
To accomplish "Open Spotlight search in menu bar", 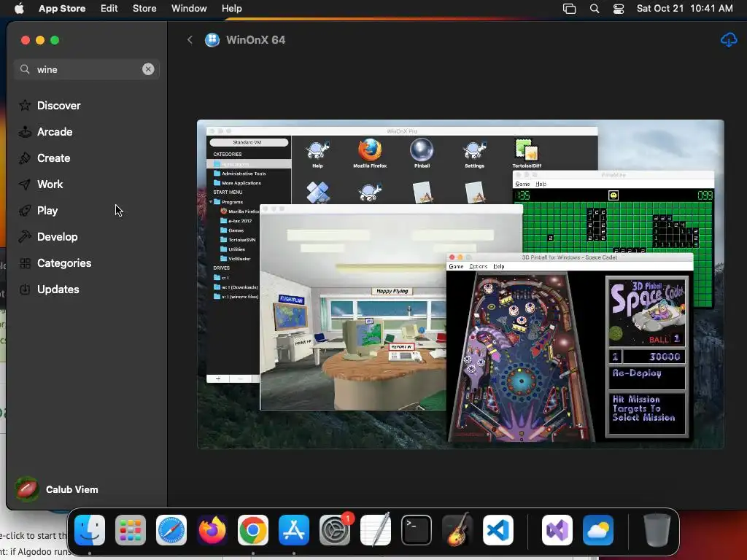I will point(594,8).
